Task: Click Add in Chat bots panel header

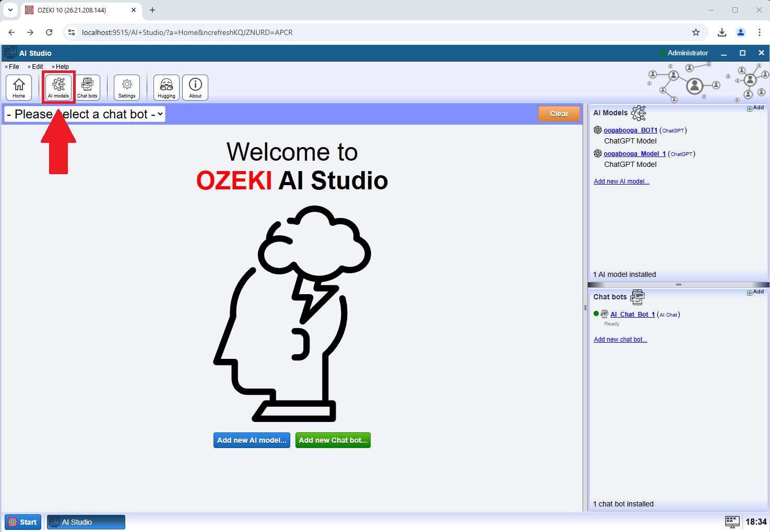Action: pyautogui.click(x=755, y=292)
